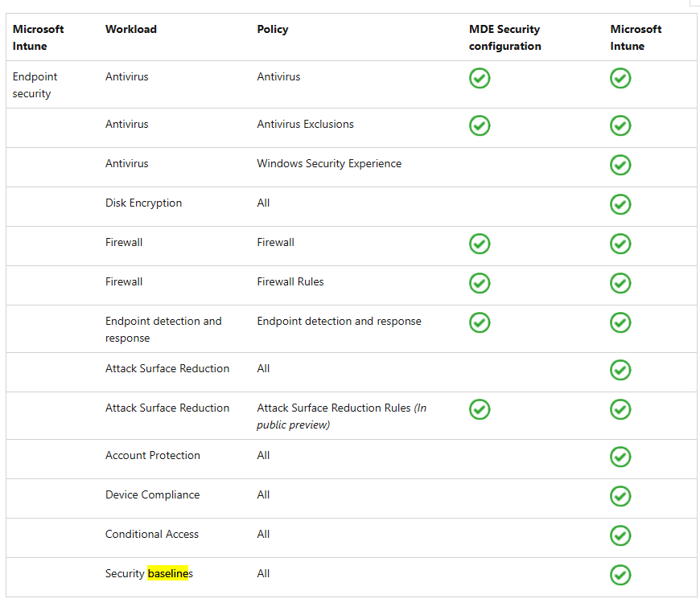Select the Firewall Rules MDE checkmark icon
The height and width of the screenshot is (607, 700).
click(480, 283)
